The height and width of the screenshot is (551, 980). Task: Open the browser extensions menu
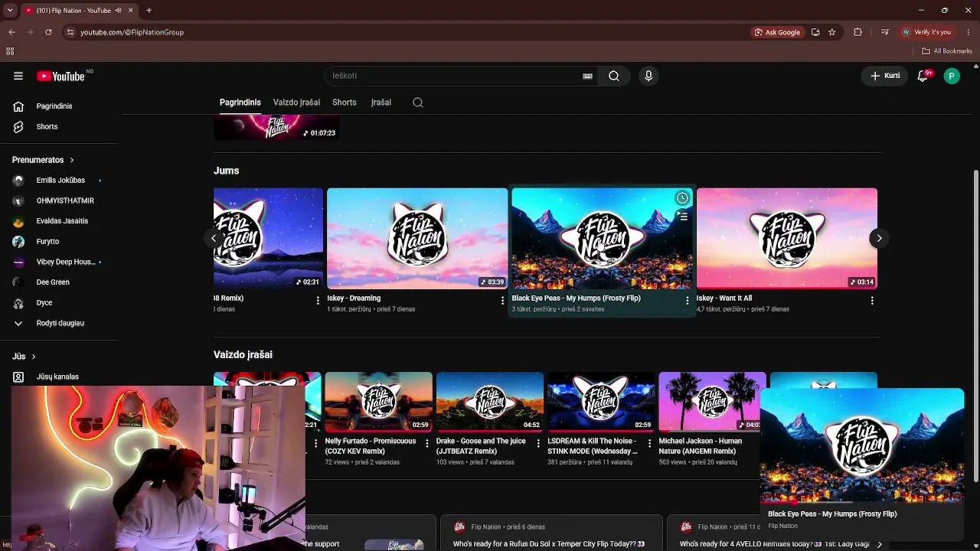[x=857, y=32]
